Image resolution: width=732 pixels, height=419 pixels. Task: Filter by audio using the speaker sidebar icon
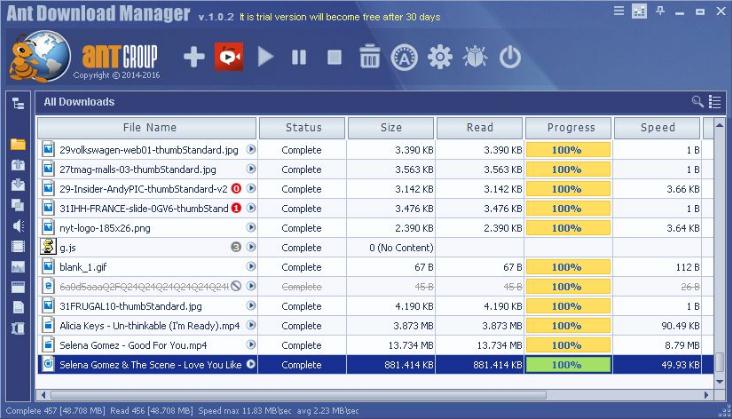pos(18,226)
